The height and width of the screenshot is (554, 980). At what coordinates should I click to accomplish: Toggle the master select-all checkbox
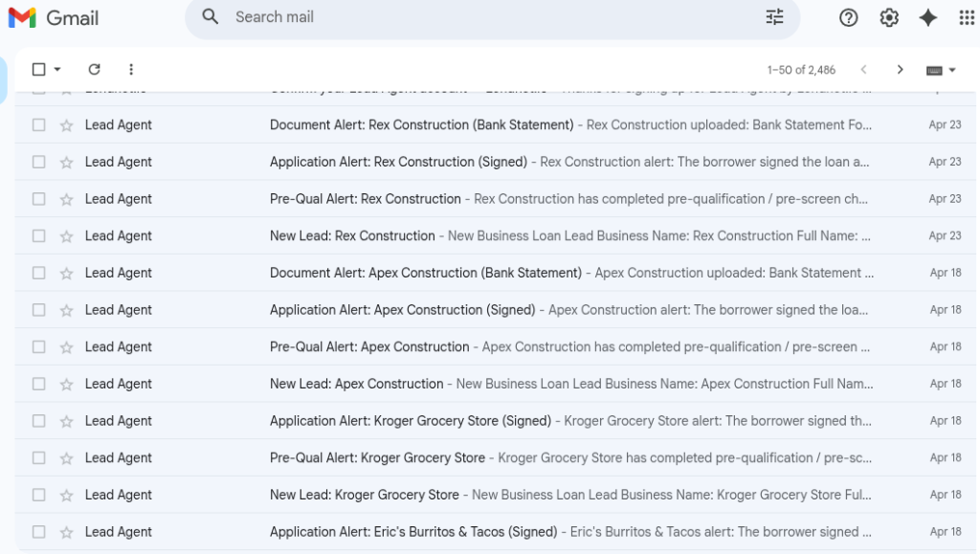pyautogui.click(x=38, y=69)
